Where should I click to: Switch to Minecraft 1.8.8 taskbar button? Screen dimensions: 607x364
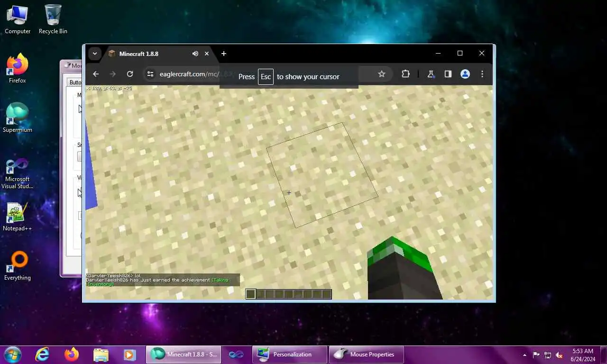pos(183,355)
